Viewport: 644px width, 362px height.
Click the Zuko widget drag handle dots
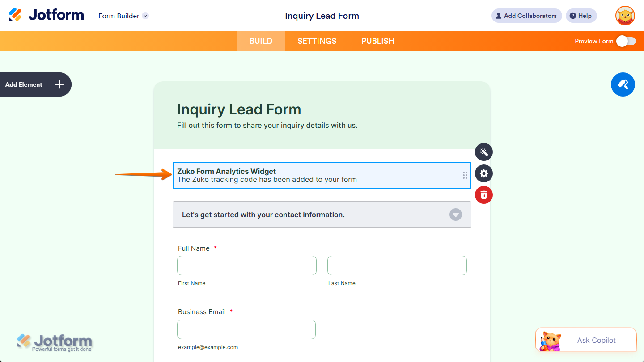point(465,175)
